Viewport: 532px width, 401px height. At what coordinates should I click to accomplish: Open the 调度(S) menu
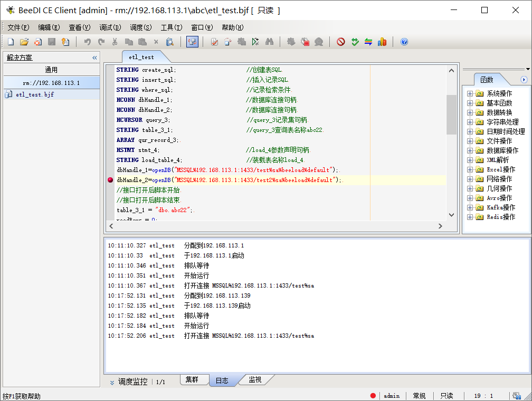coord(140,27)
